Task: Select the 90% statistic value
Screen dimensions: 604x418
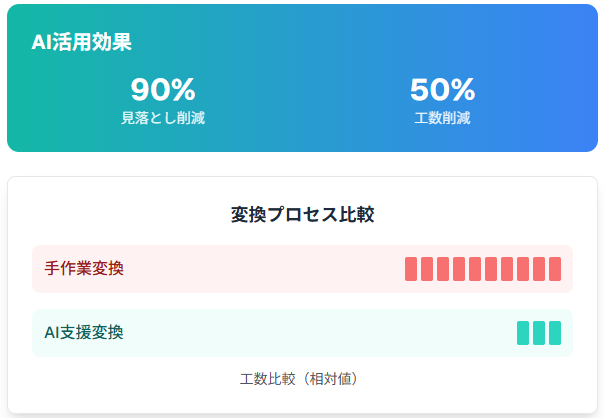Action: tap(163, 90)
